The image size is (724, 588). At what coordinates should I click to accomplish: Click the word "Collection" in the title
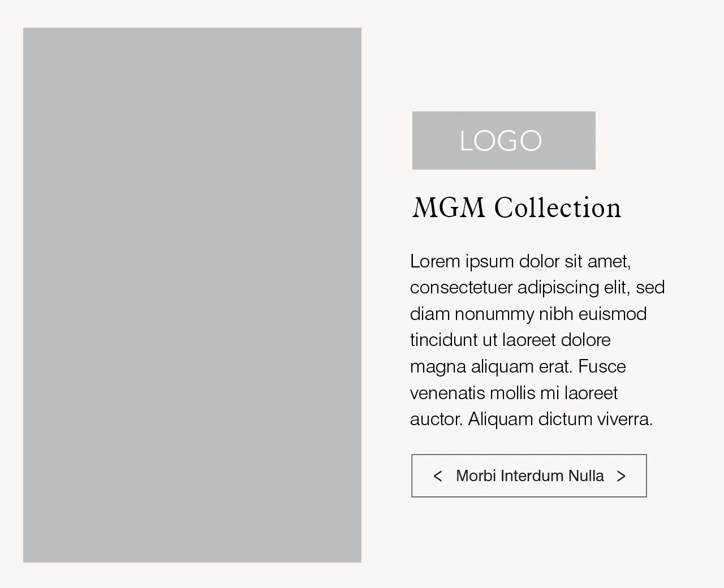[x=558, y=208]
